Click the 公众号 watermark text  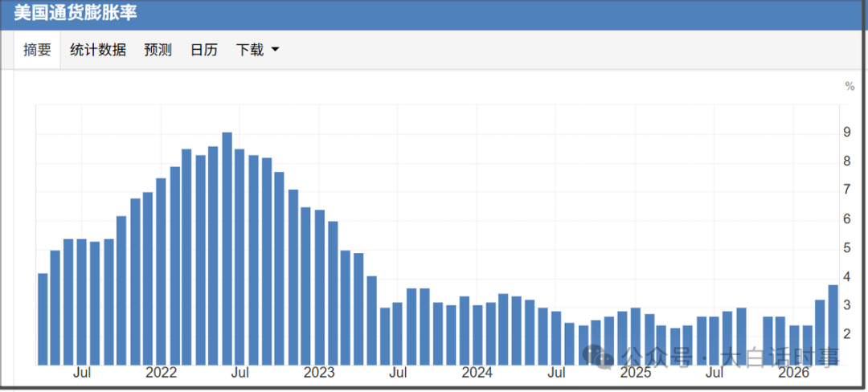click(657, 357)
